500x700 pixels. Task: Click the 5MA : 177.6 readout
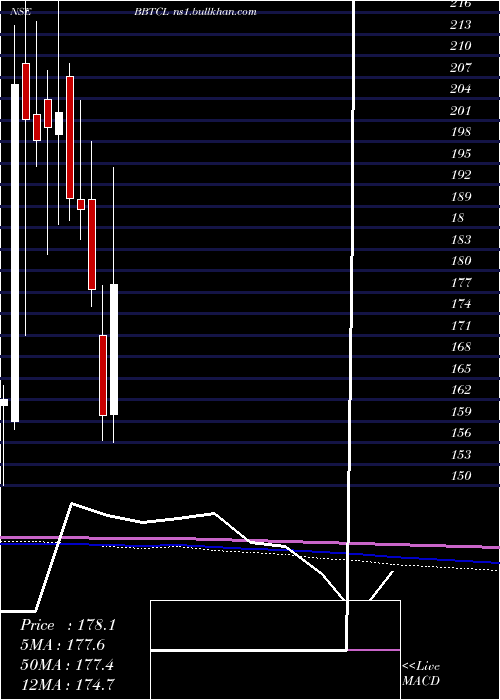coord(62,645)
